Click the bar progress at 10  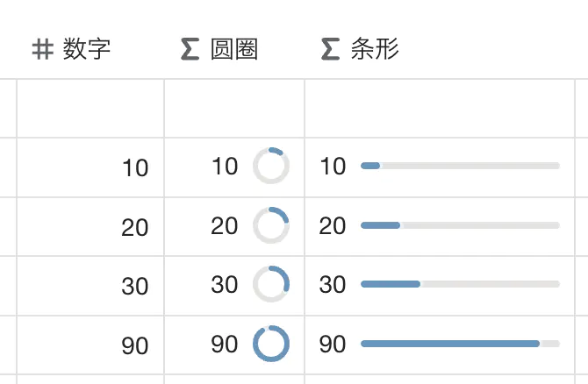pos(460,166)
